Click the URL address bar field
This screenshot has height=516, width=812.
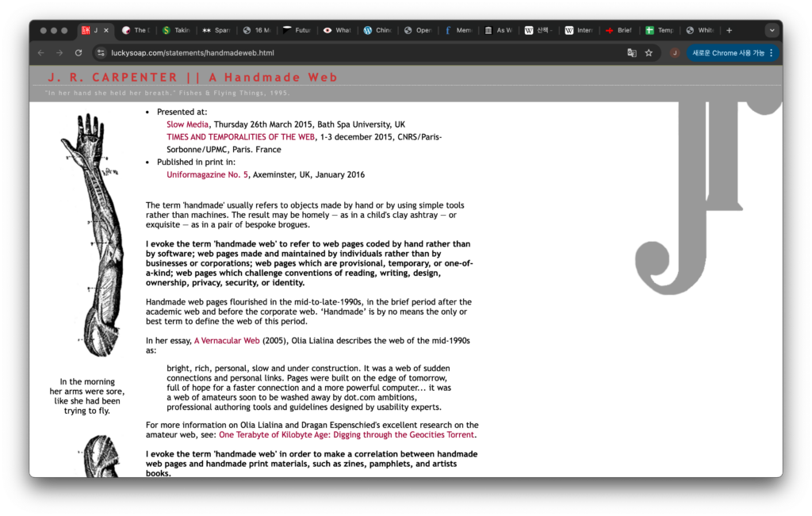click(x=357, y=53)
